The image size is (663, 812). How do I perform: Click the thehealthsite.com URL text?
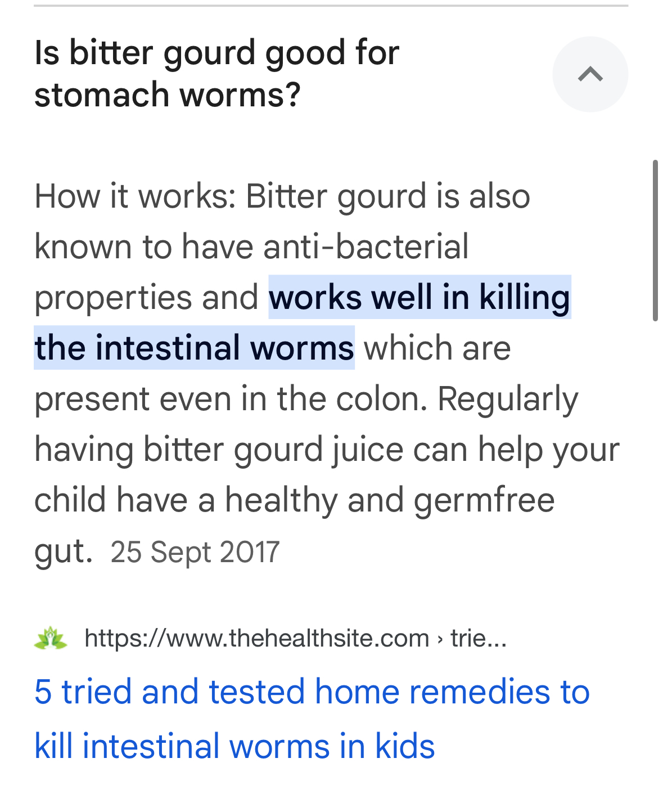(x=257, y=638)
